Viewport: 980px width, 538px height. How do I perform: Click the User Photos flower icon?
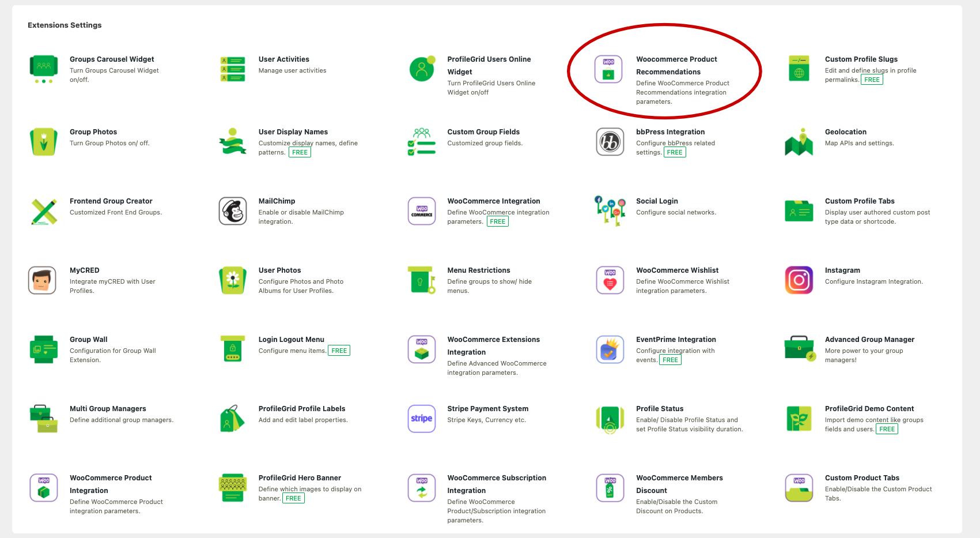point(233,280)
